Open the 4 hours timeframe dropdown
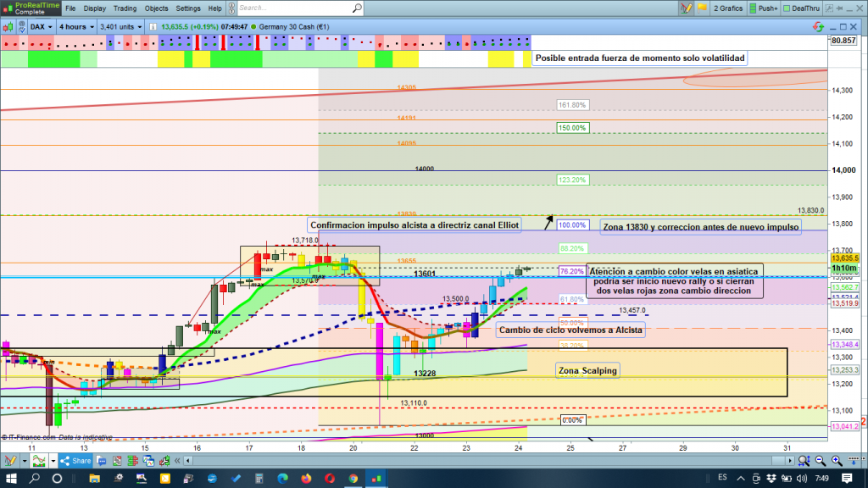The width and height of the screenshot is (868, 488). click(75, 26)
